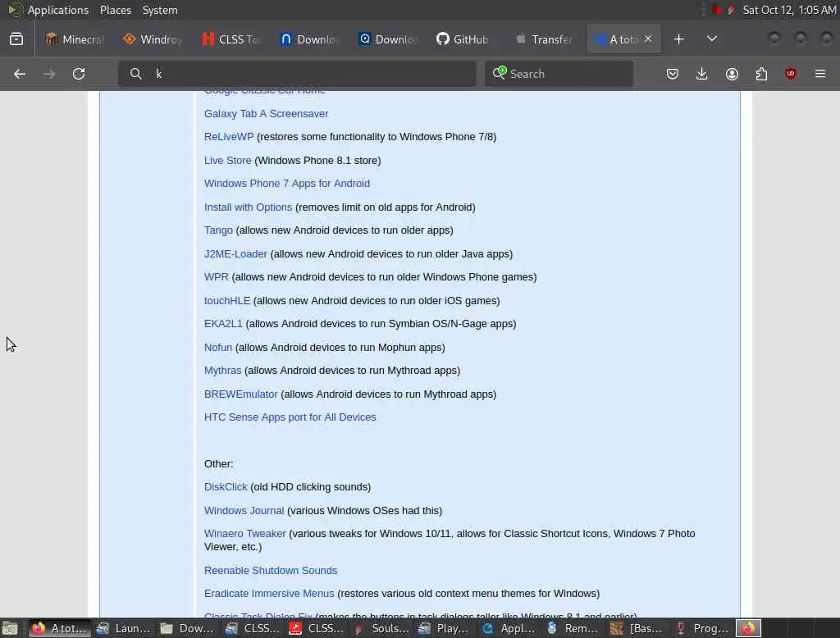
Task: Click the clock showing Sat Oct 12
Action: coord(789,10)
